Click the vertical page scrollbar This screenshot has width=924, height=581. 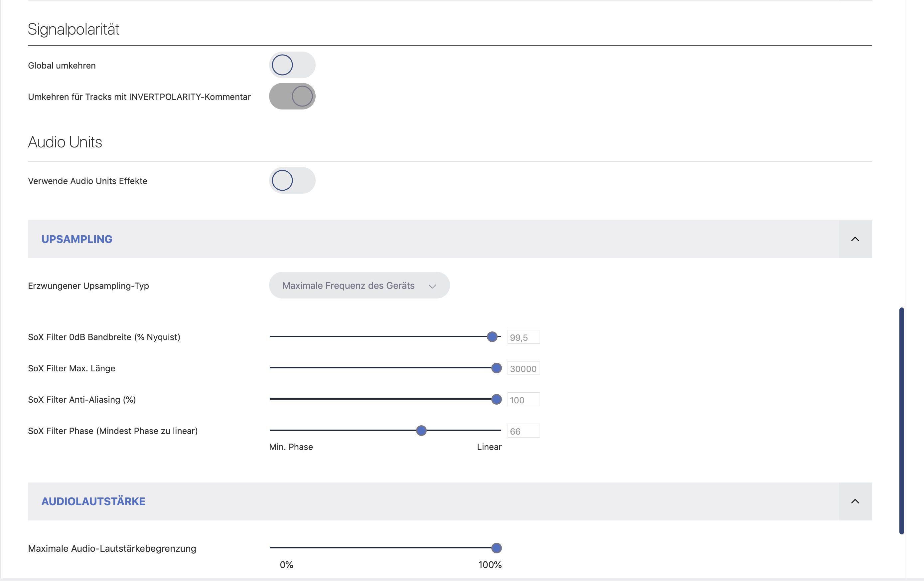[x=901, y=421]
